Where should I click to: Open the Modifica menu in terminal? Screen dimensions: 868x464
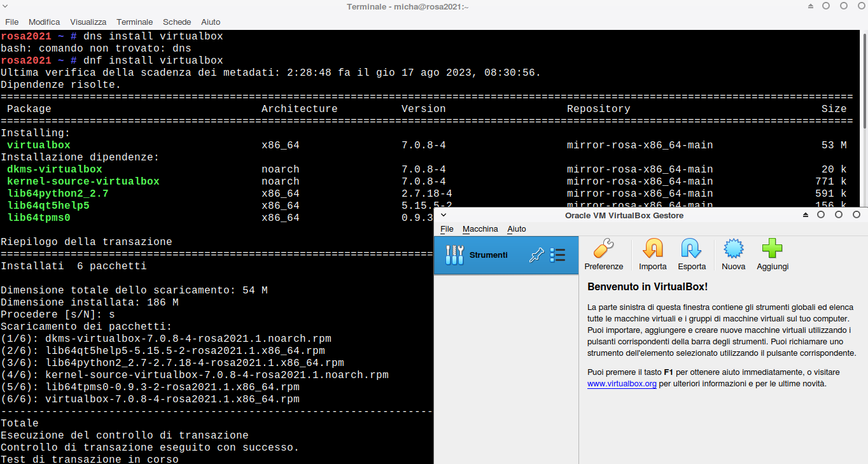[x=44, y=22]
